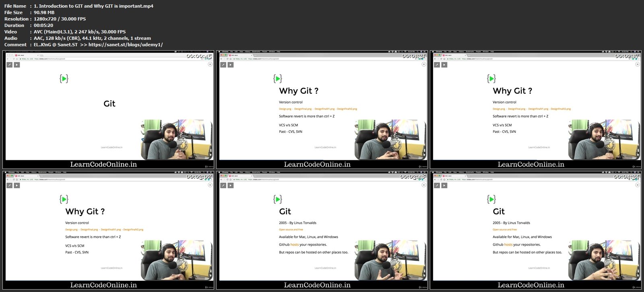Click the pencil edit icon in the 00:04:34 frame
The image size is (644, 292).
pos(437,185)
